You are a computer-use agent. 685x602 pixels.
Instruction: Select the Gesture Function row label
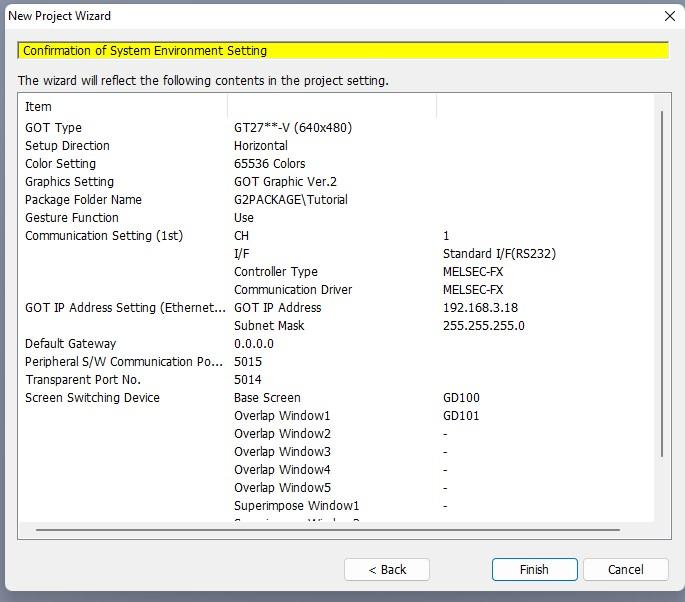[72, 218]
